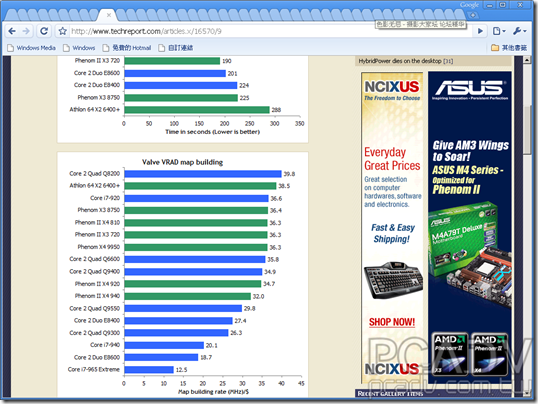Click the browser Back arrow button
The width and height of the screenshot is (538, 404).
click(12, 31)
